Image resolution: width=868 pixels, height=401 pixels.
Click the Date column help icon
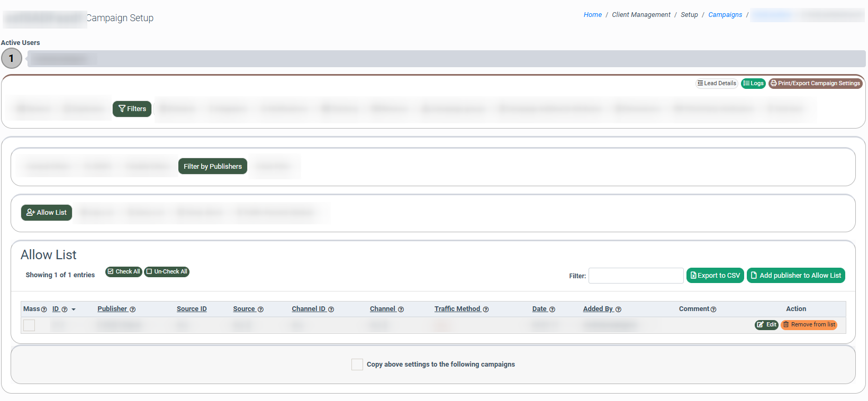click(552, 309)
